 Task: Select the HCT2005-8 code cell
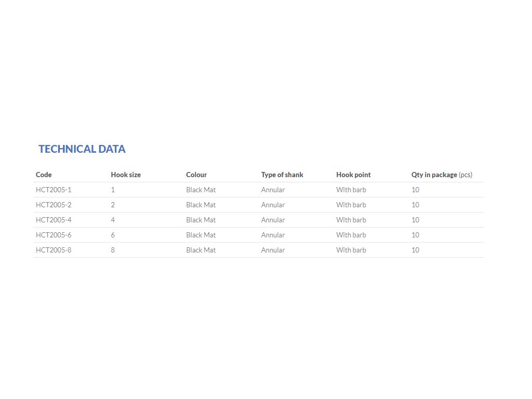click(x=54, y=250)
